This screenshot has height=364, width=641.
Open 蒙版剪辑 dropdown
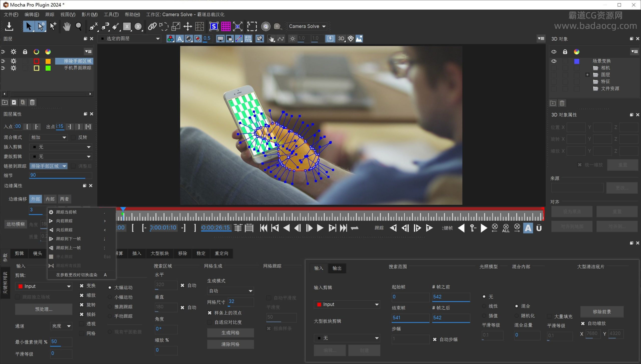point(61,156)
